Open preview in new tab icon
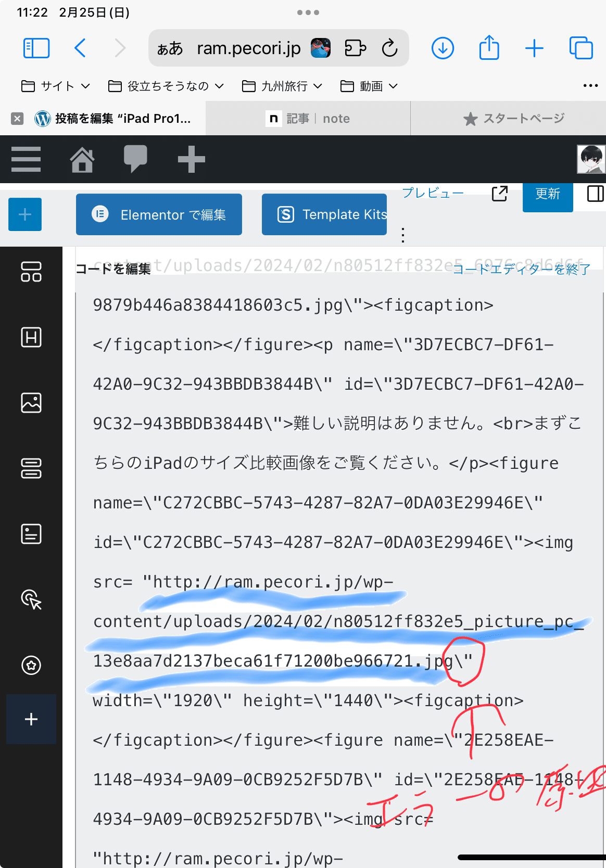Viewport: 606px width, 868px height. [500, 194]
